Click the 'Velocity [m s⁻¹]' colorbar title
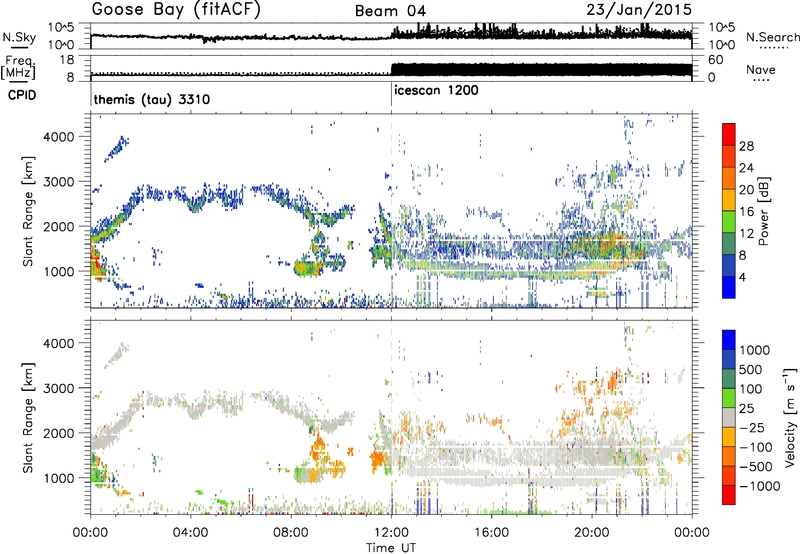Viewport: 800px width, 554px height. coord(790,417)
